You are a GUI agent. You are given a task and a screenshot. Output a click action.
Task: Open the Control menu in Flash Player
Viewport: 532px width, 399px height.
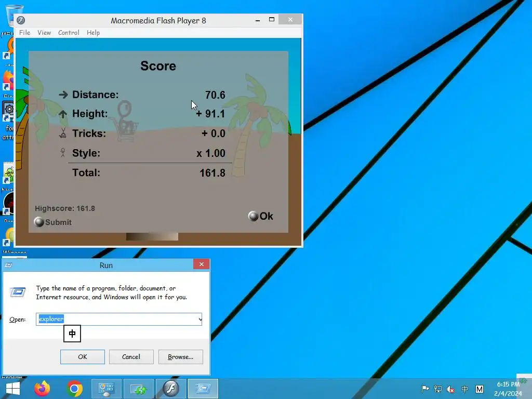[69, 33]
